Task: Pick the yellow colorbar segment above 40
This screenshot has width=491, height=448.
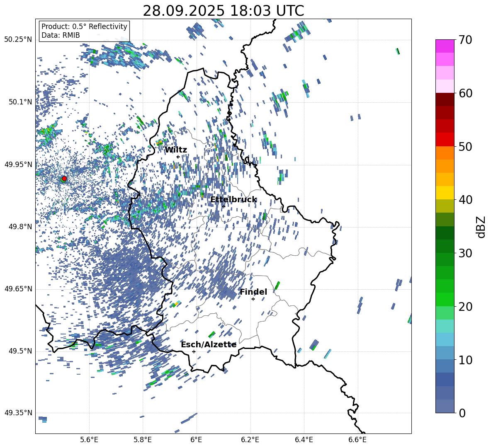Action: [x=445, y=193]
